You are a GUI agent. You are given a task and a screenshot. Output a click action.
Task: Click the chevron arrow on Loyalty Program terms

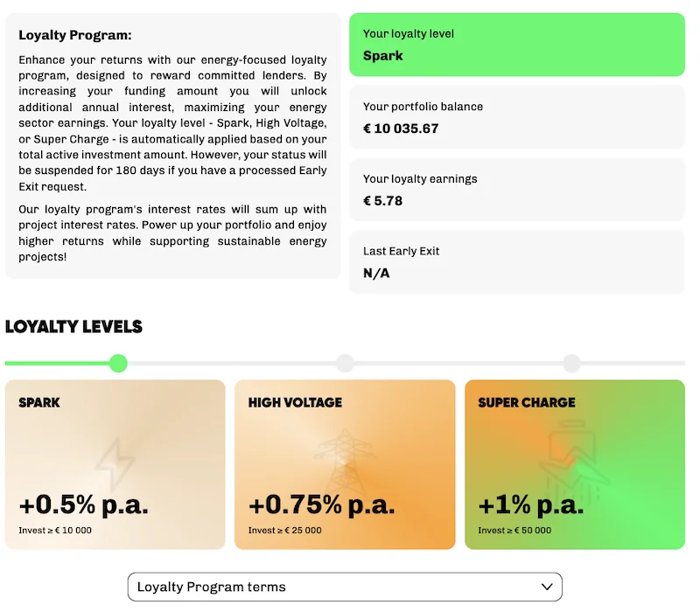coord(548,587)
